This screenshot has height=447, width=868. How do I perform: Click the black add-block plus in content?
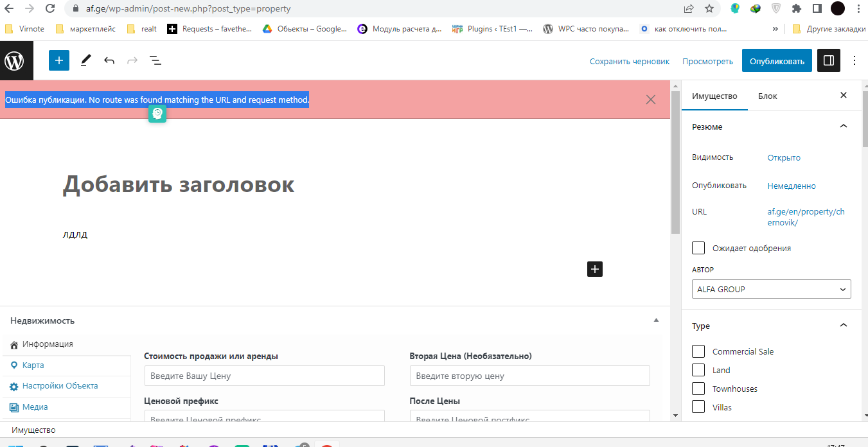pos(595,269)
